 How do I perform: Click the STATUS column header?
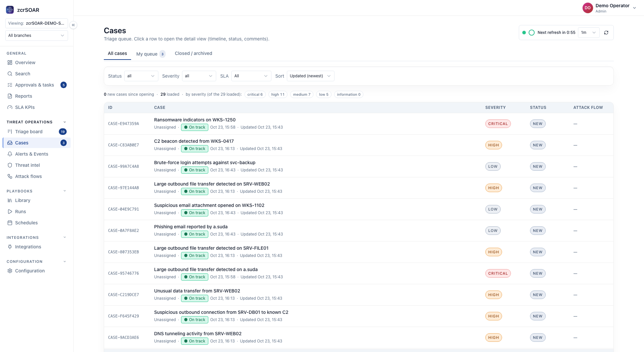[x=538, y=108]
